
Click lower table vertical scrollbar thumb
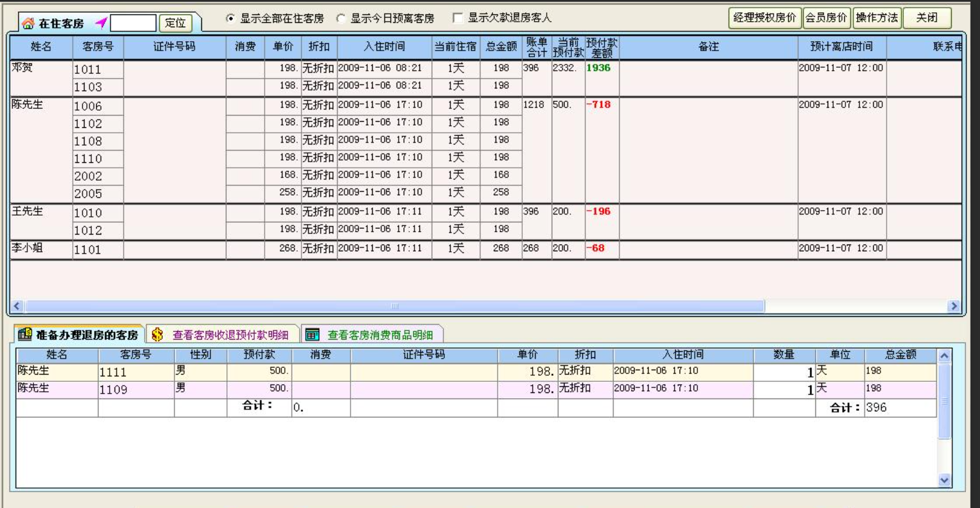click(x=944, y=401)
